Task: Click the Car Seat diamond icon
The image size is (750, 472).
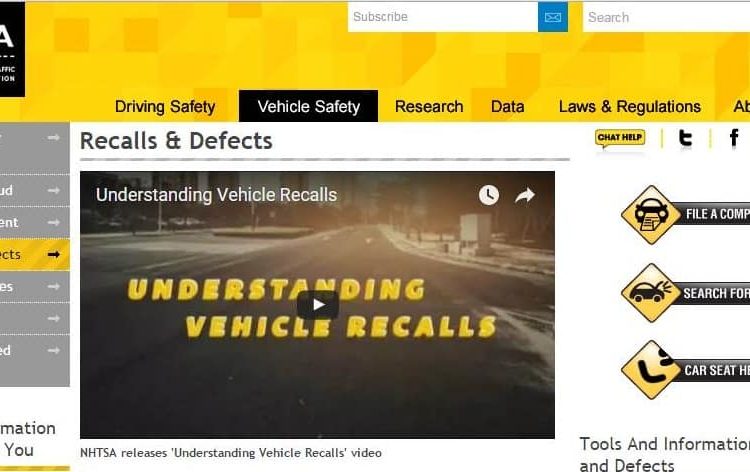Action: [651, 370]
